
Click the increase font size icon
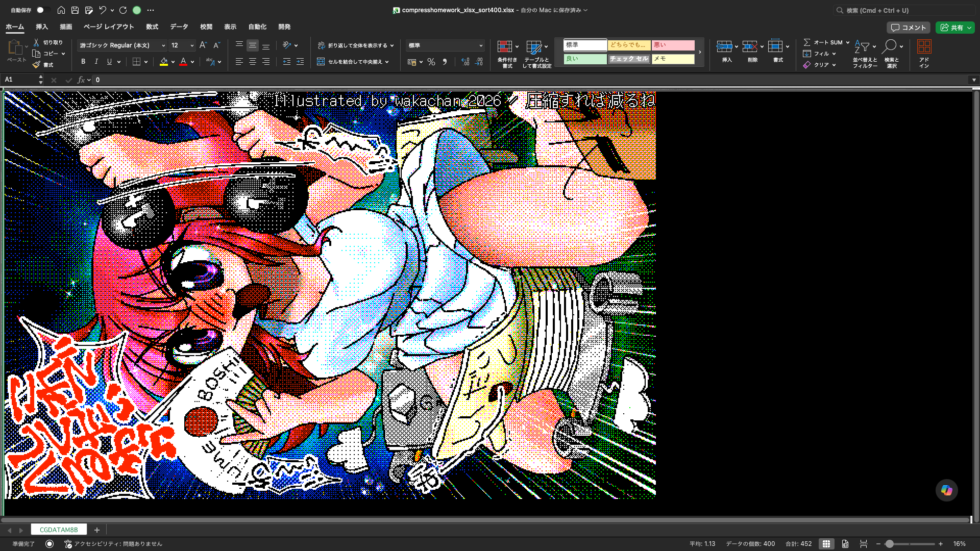[x=203, y=45]
